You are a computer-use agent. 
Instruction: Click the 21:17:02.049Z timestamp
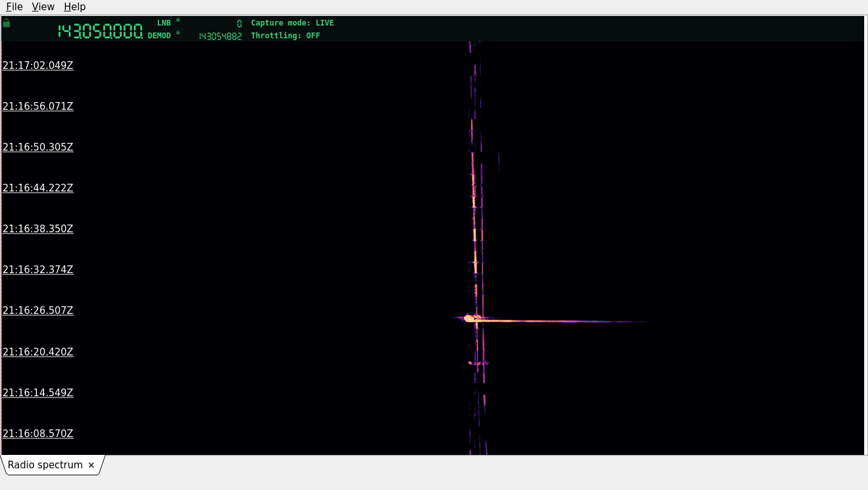[x=38, y=65]
